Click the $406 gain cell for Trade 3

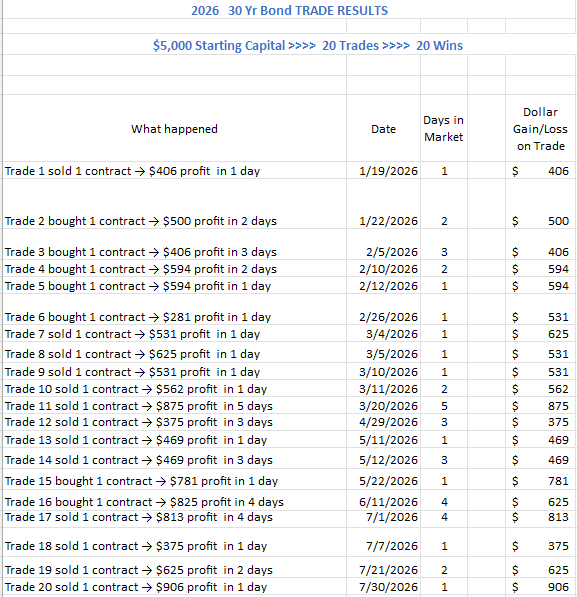(540, 252)
